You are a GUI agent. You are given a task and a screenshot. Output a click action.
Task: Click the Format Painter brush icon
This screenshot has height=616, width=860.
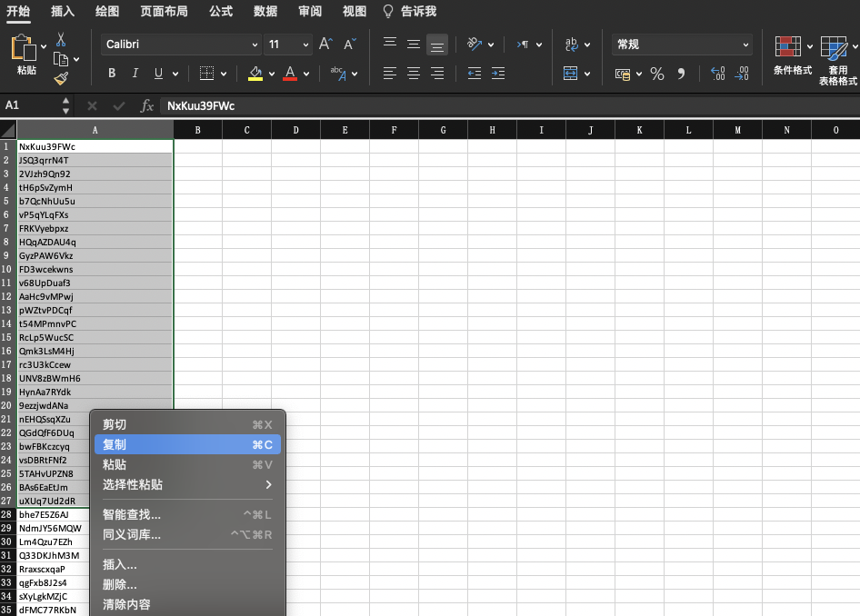coord(61,79)
